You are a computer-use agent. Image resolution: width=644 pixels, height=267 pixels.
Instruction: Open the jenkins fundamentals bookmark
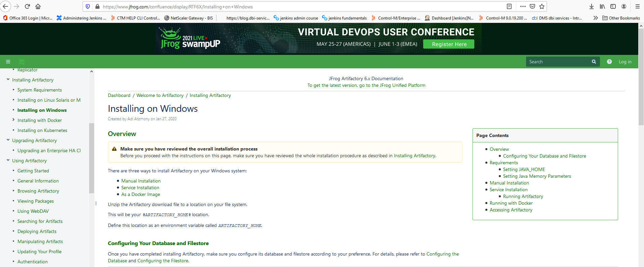(345, 18)
